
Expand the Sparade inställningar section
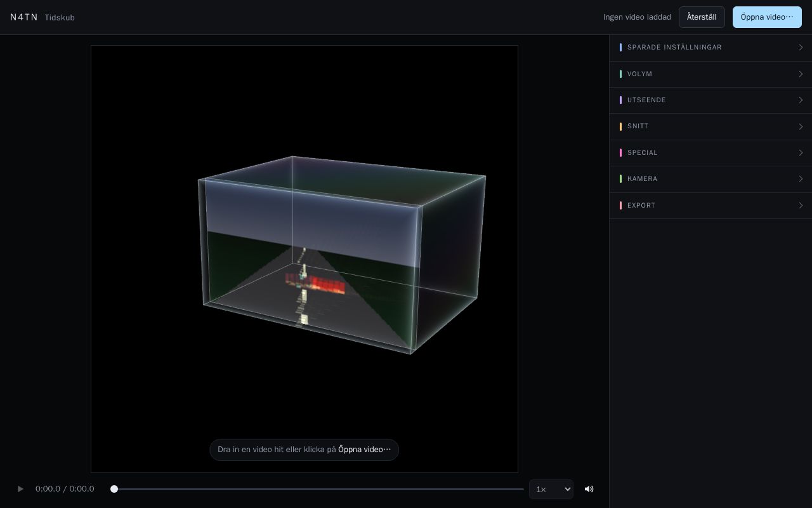pos(710,48)
